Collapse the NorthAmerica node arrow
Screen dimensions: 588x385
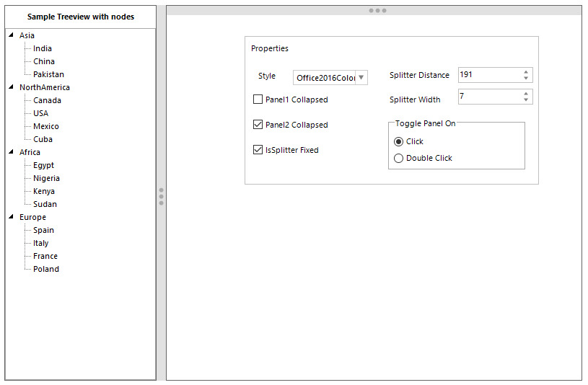[12, 87]
